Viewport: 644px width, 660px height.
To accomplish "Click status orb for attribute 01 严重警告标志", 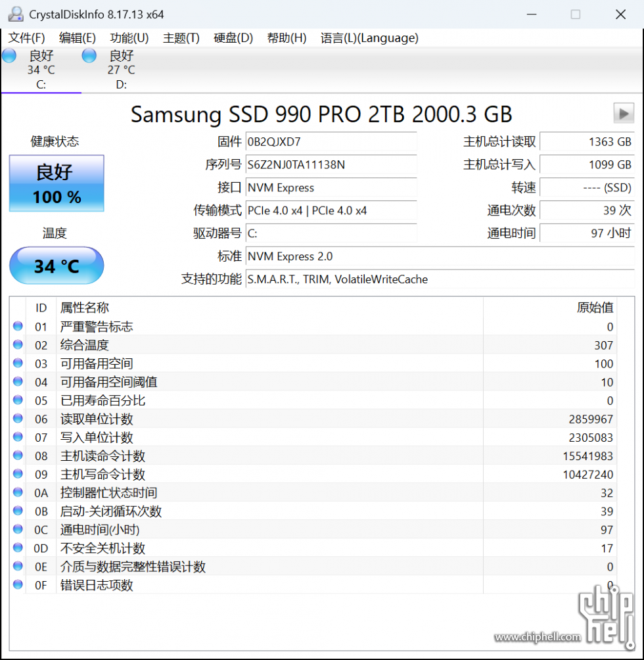I will [18, 326].
